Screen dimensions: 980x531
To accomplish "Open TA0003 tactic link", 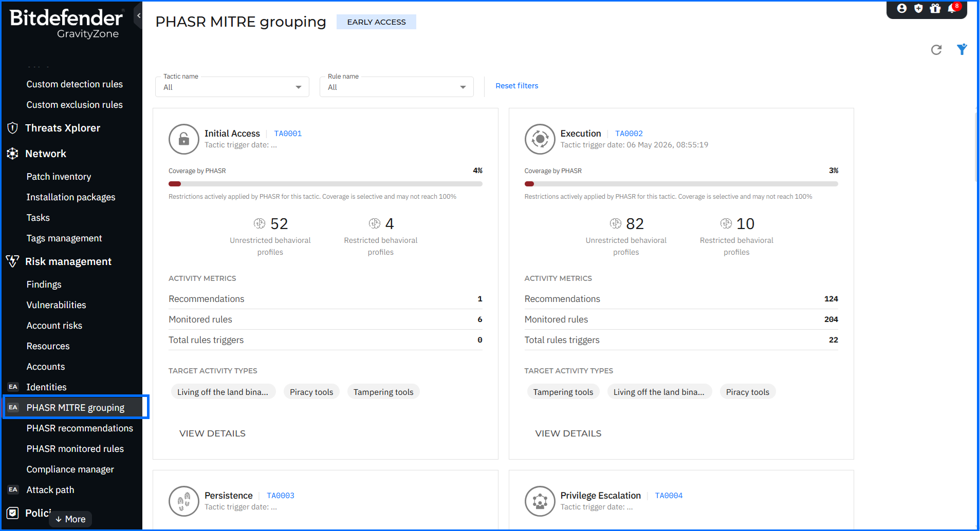I will (x=281, y=496).
